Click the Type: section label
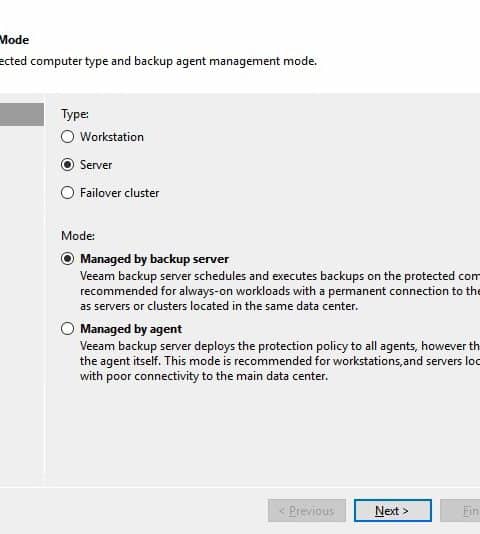 click(75, 114)
